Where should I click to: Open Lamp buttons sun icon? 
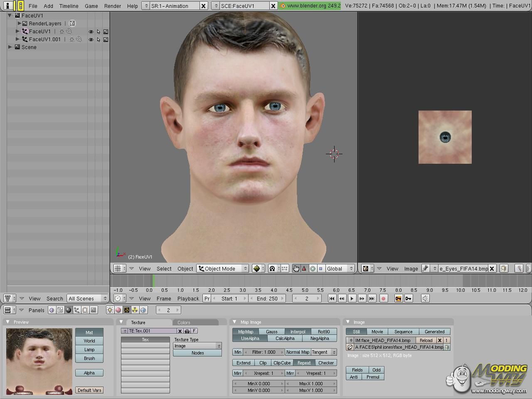110,310
